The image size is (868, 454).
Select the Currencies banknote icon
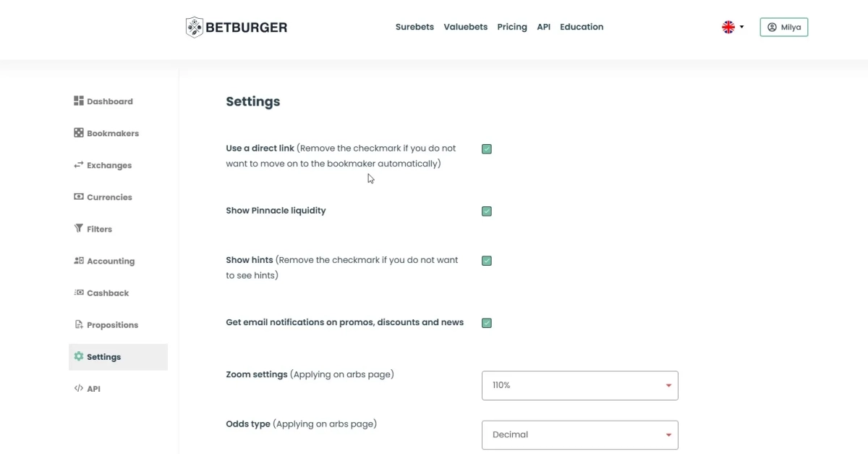pyautogui.click(x=79, y=197)
